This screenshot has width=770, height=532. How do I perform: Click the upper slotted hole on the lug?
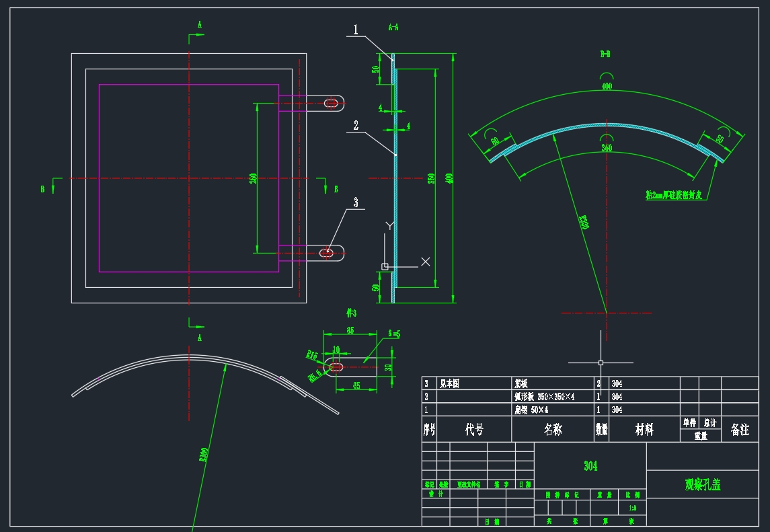[x=332, y=103]
